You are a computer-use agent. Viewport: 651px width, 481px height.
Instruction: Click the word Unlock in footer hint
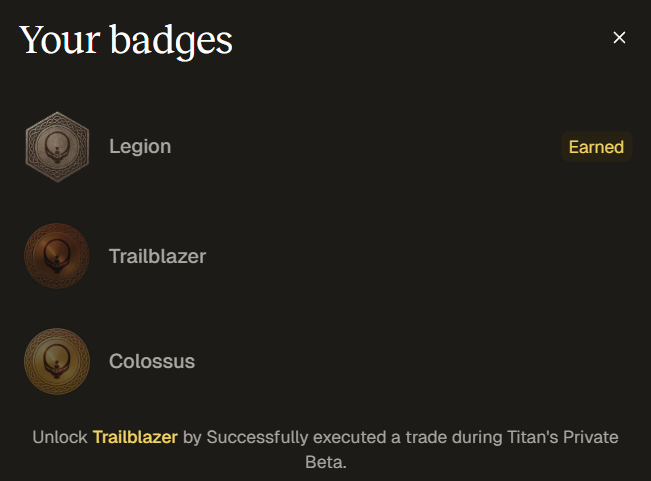(59, 437)
